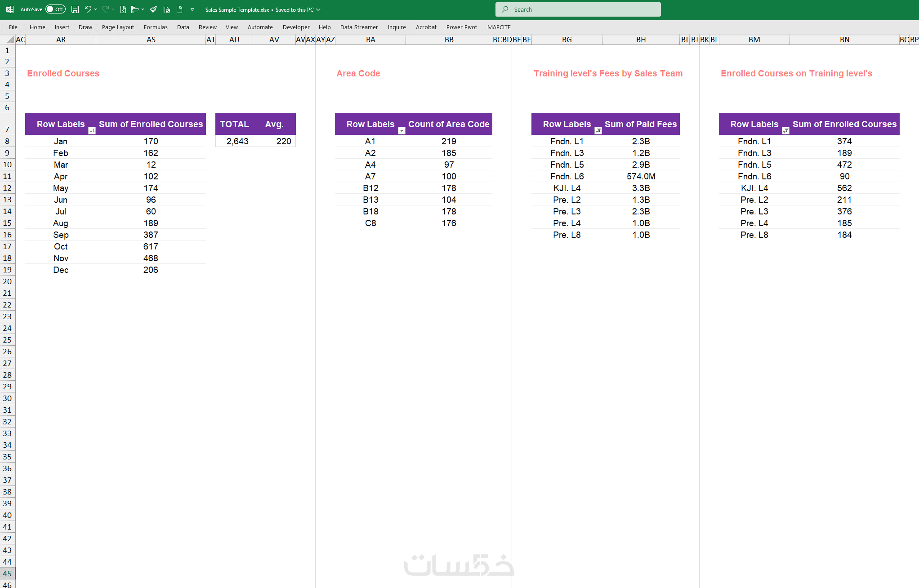Screen dimensions: 919x588
Task: Toggle the AutoSave switch on
Action: 55,9
